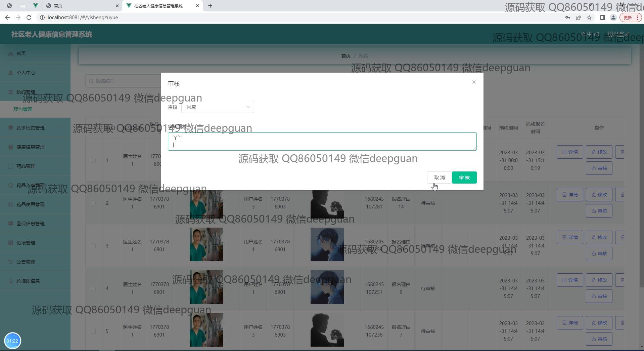Click the browser 更新 update button

click(x=631, y=17)
